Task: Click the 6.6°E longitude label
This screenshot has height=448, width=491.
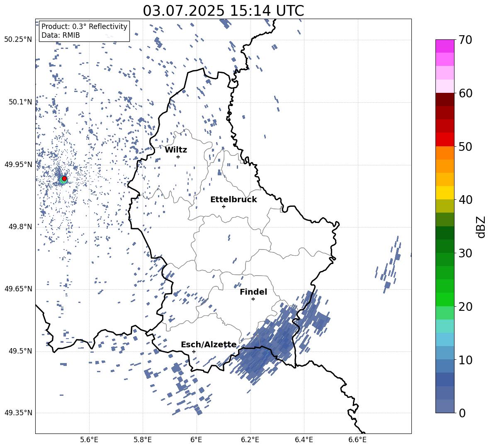Action: (x=357, y=440)
